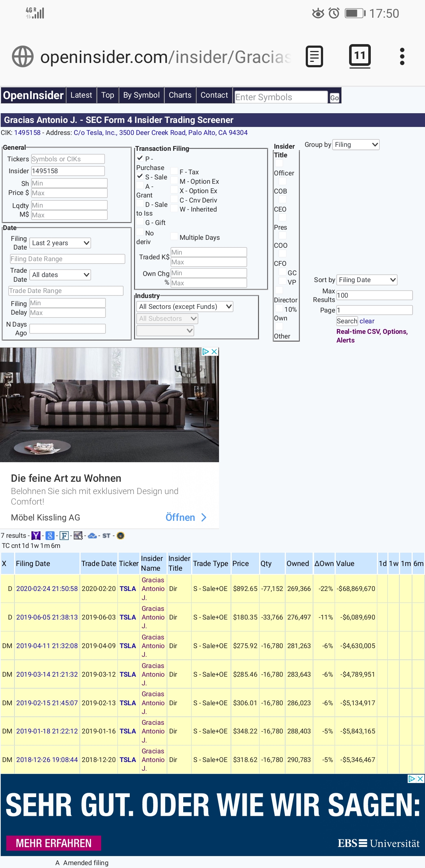Viewport: 425px width, 868px height.
Task: Click the Search button
Action: [347, 321]
